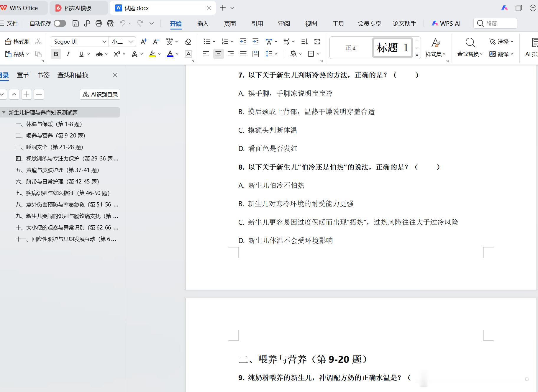538x392 pixels.
Task: Open the 视图 ribbon tab
Action: (x=311, y=24)
